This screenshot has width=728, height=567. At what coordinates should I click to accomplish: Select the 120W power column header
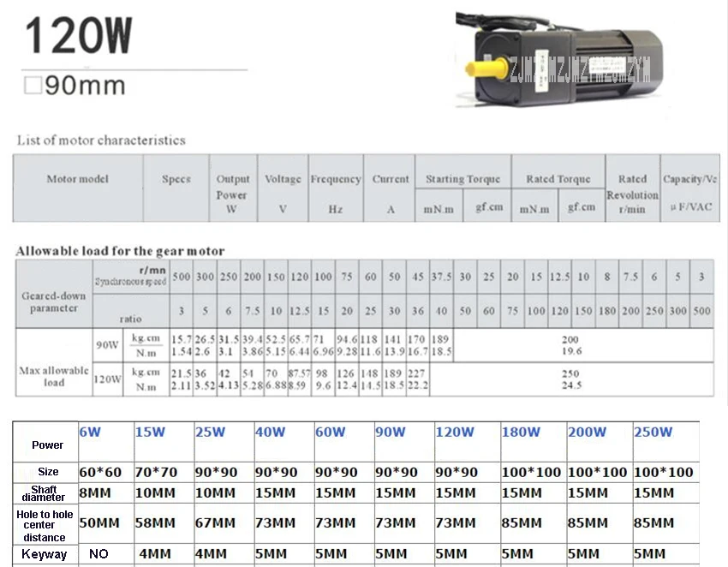[x=455, y=432]
